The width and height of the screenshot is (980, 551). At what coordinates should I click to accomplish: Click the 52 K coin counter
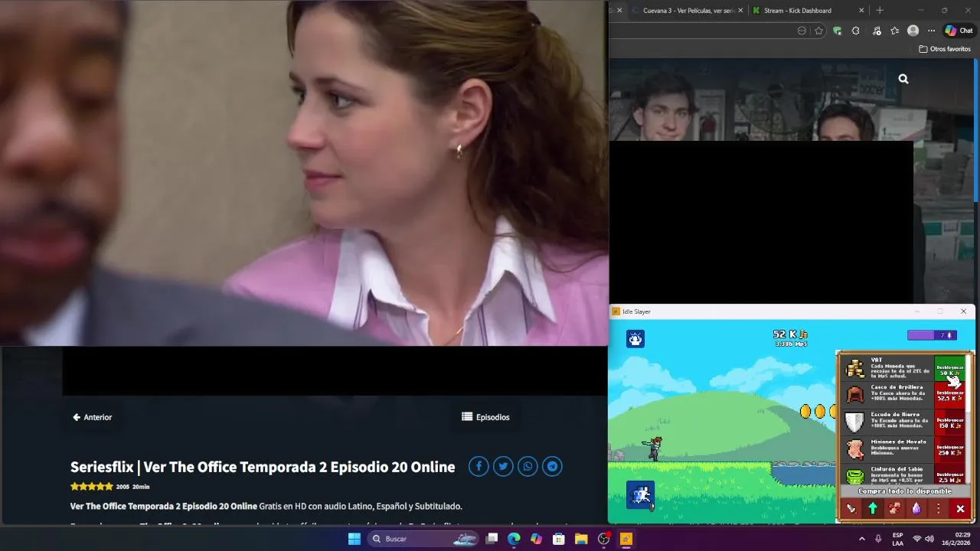790,334
